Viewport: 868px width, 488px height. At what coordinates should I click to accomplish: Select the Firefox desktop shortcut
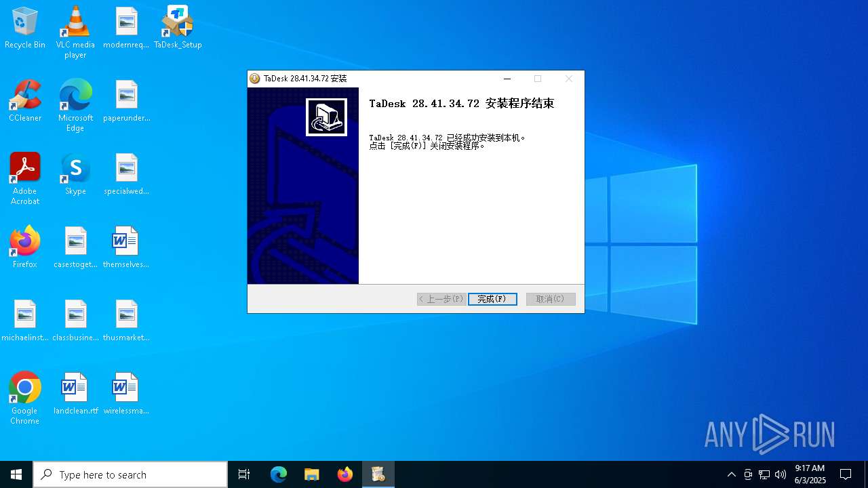25,247
